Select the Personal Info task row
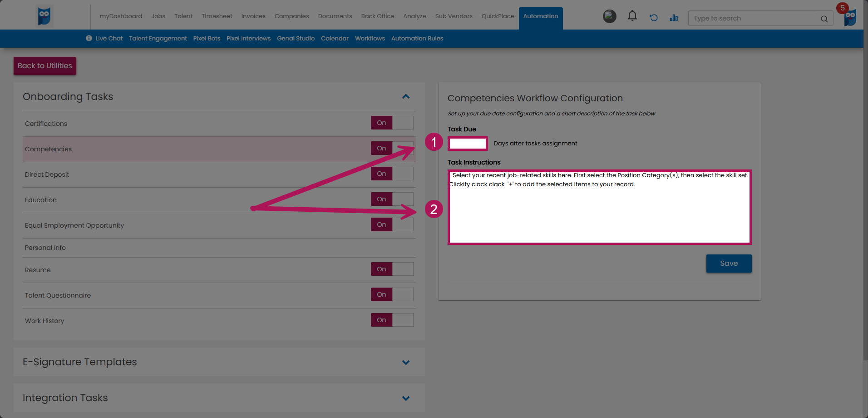 point(219,248)
